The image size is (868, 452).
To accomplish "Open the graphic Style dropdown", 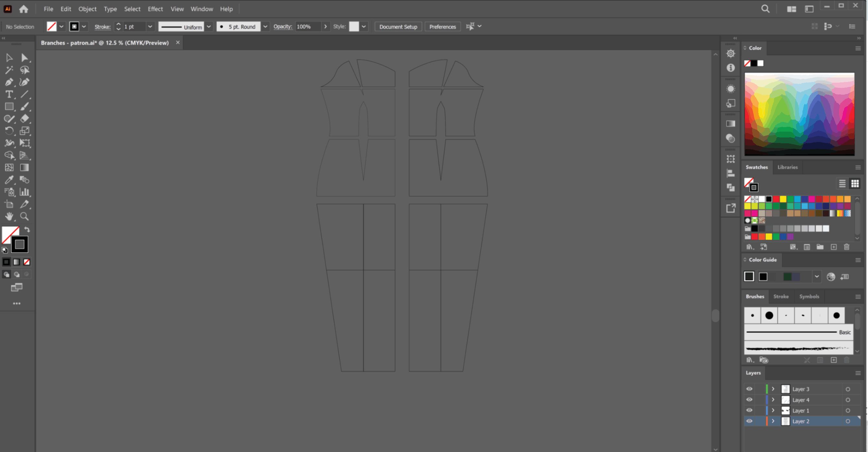I will click(364, 27).
